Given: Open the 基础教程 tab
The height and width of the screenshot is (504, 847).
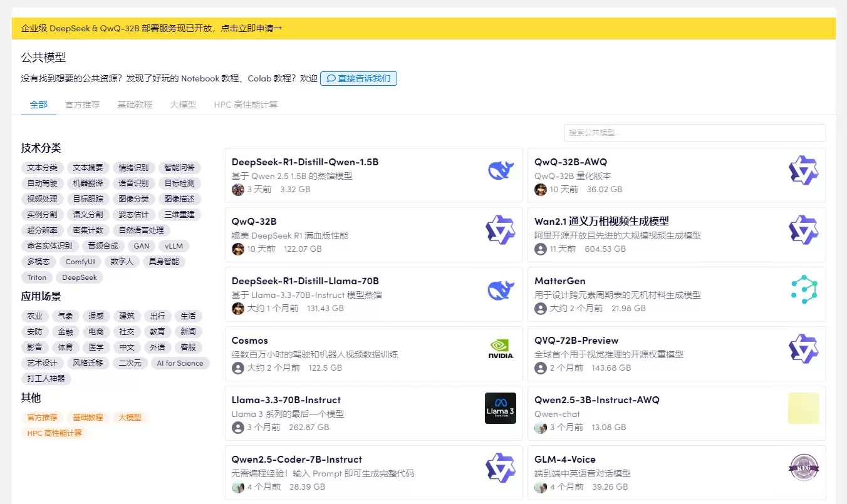Looking at the screenshot, I should [135, 105].
